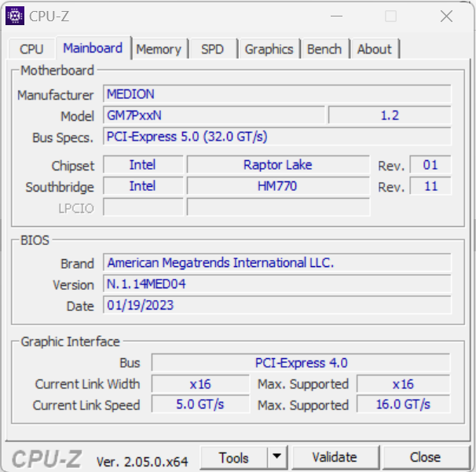Click the CPU-Z app icon in title bar
Screen dimensions: 476x472
(15, 16)
